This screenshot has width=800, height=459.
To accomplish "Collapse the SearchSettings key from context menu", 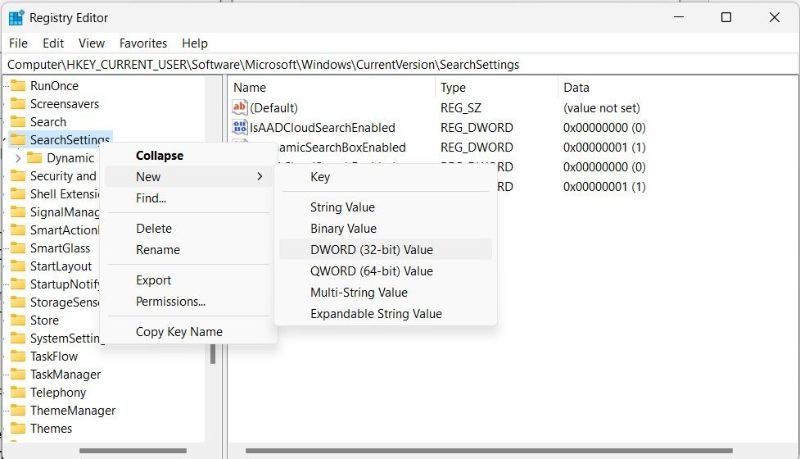I will (x=159, y=156).
